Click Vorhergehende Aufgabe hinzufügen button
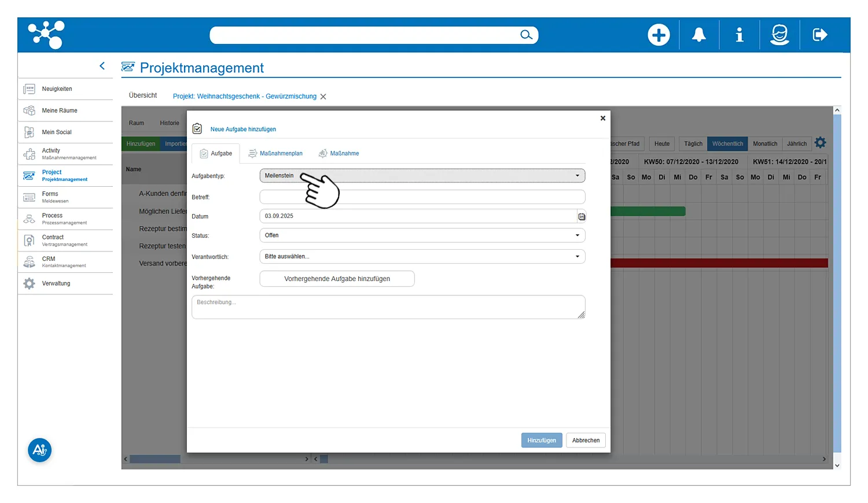Image resolution: width=868 pixels, height=503 pixels. point(337,279)
